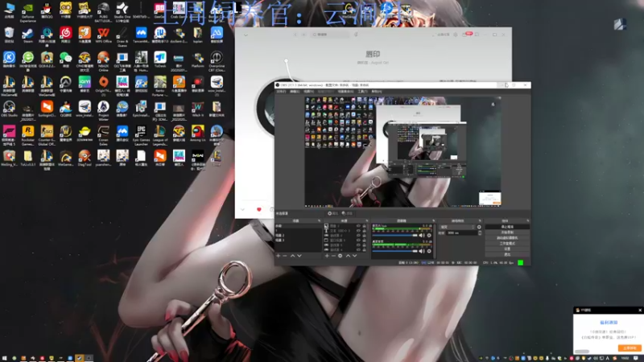The image size is (644, 362).
Task: Remove the selected OBS scene
Action: click(x=285, y=256)
